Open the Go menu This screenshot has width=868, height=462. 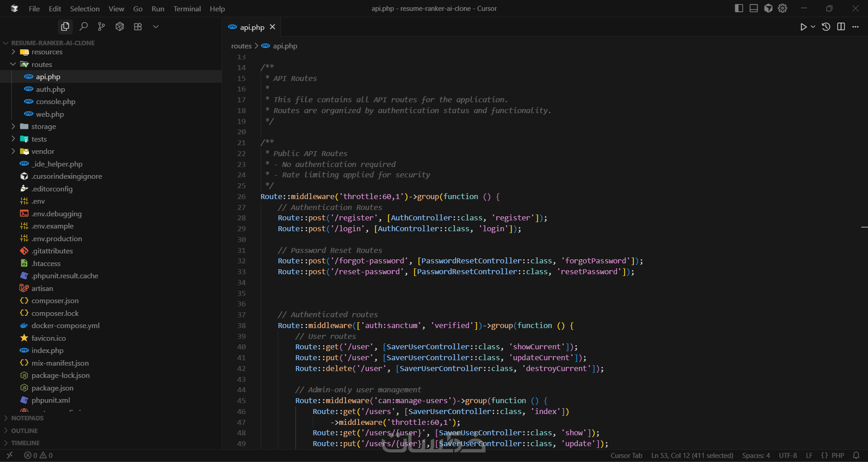click(138, 9)
